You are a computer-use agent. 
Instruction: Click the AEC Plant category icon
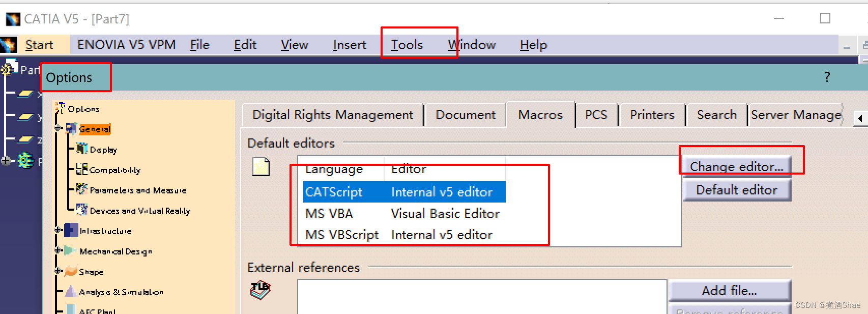tap(71, 310)
